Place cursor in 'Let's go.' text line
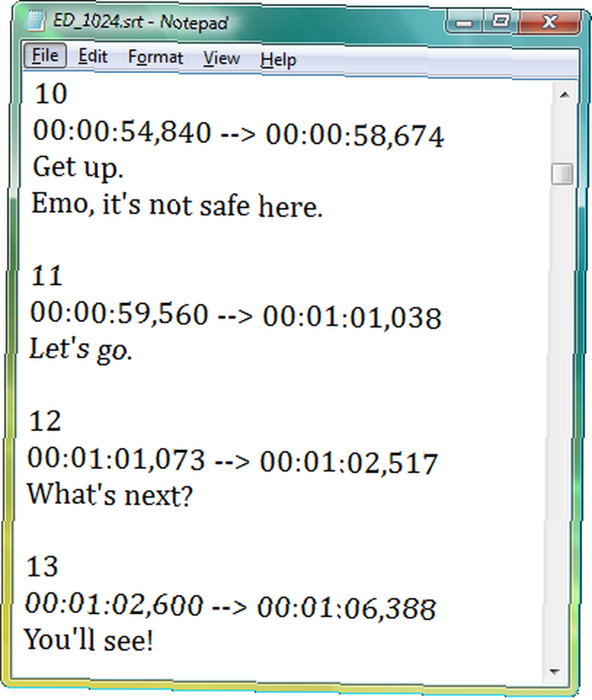The width and height of the screenshot is (592, 700). [x=80, y=349]
